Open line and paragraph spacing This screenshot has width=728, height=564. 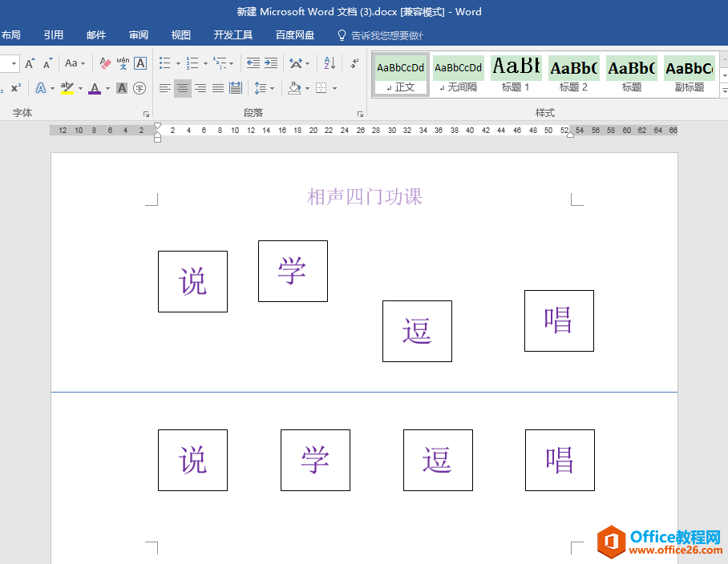[x=261, y=88]
